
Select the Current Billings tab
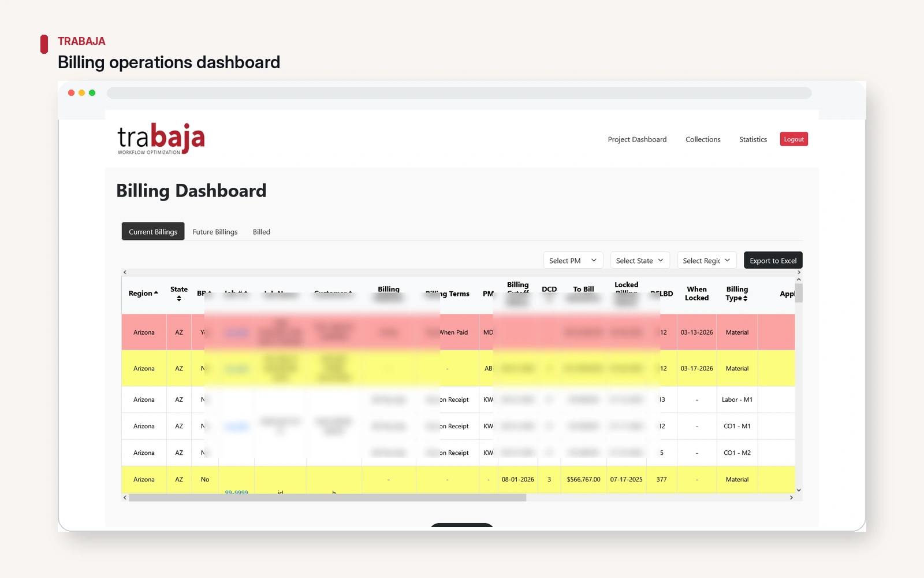click(x=153, y=231)
